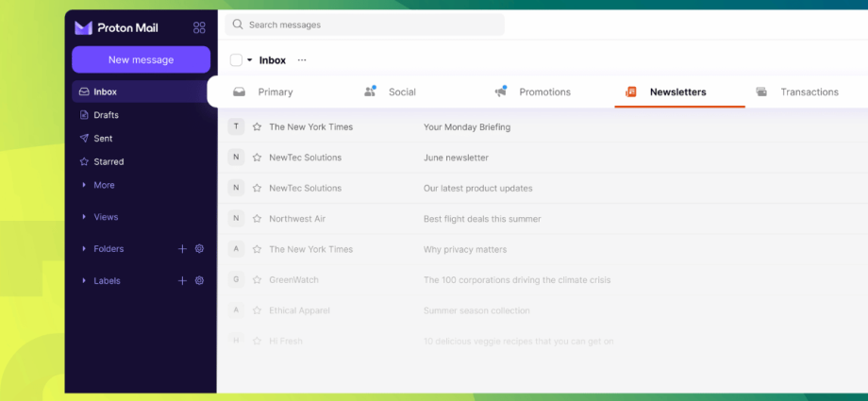Click the Northwest Air sender name
Image resolution: width=868 pixels, height=401 pixels.
(297, 219)
